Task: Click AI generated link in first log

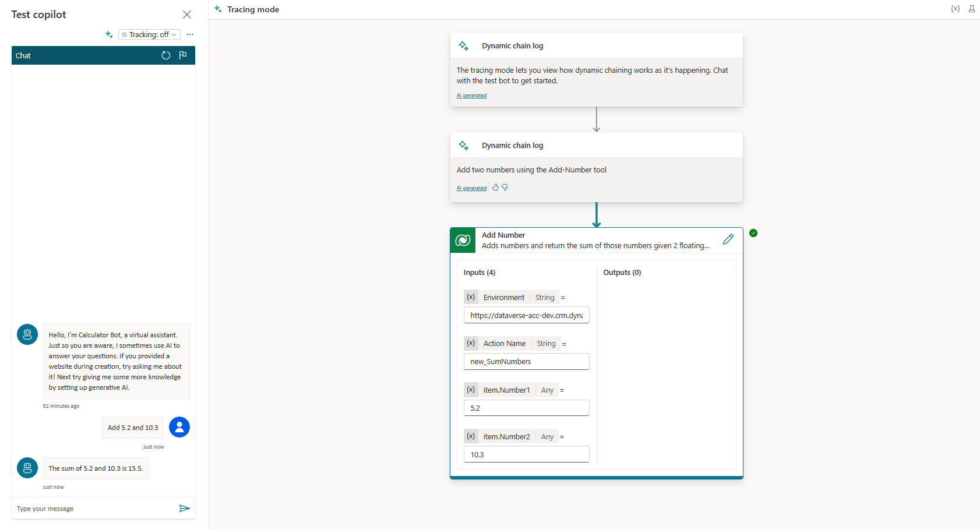Action: tap(471, 96)
